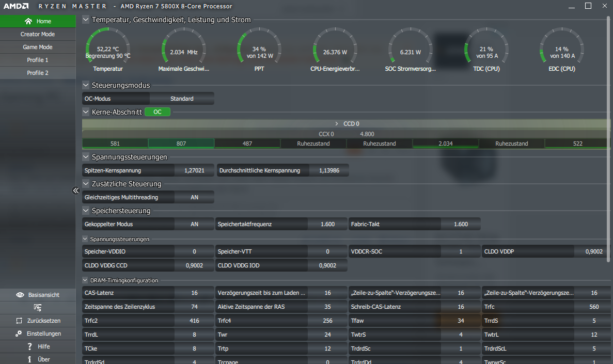Collapse the DRAM-Timingkonfiguration subsection
This screenshot has height=364, width=613.
85,280
